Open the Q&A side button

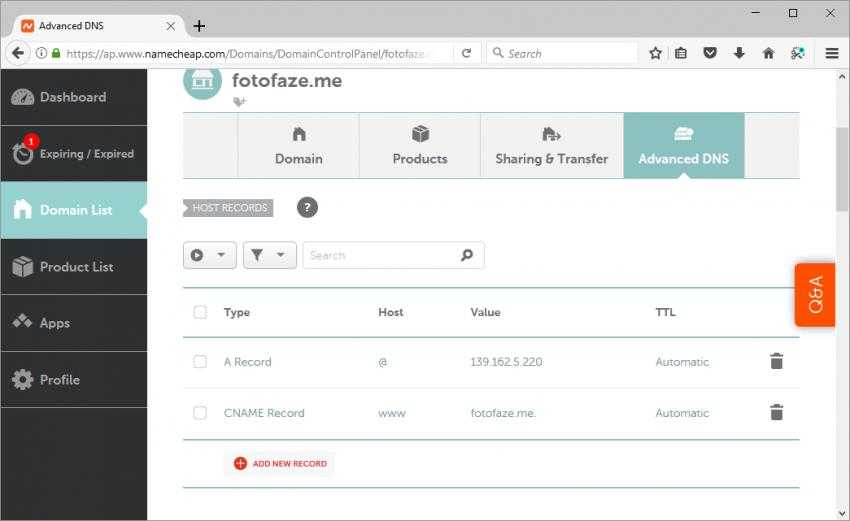(814, 295)
